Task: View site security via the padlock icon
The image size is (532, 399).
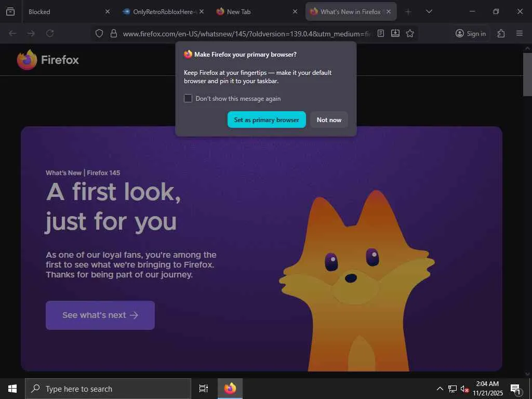Action: (x=114, y=33)
